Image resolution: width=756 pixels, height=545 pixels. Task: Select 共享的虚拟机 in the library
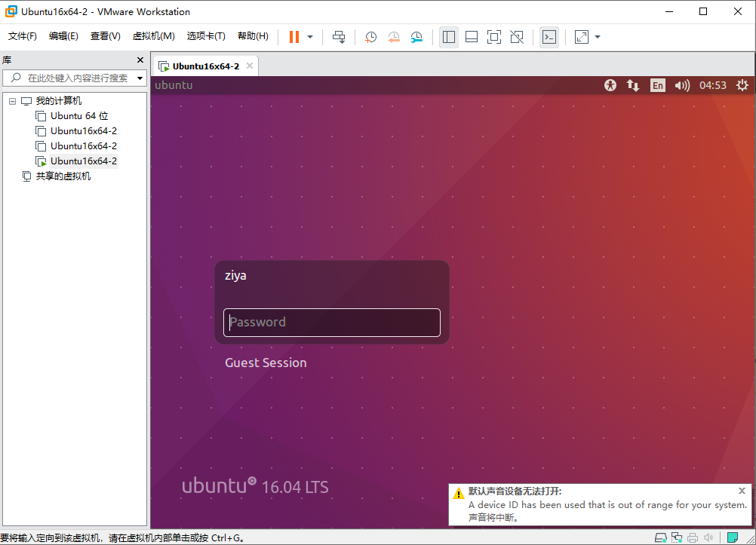[x=63, y=176]
